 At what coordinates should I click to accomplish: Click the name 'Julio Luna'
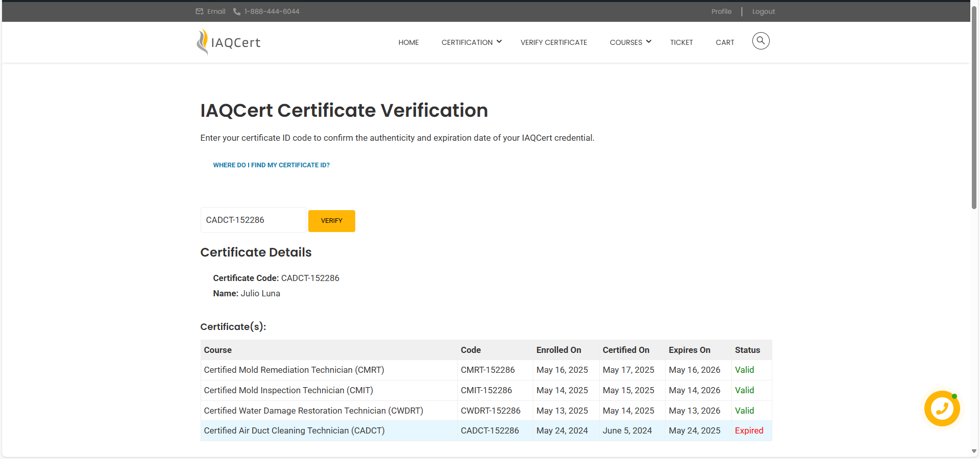click(260, 293)
